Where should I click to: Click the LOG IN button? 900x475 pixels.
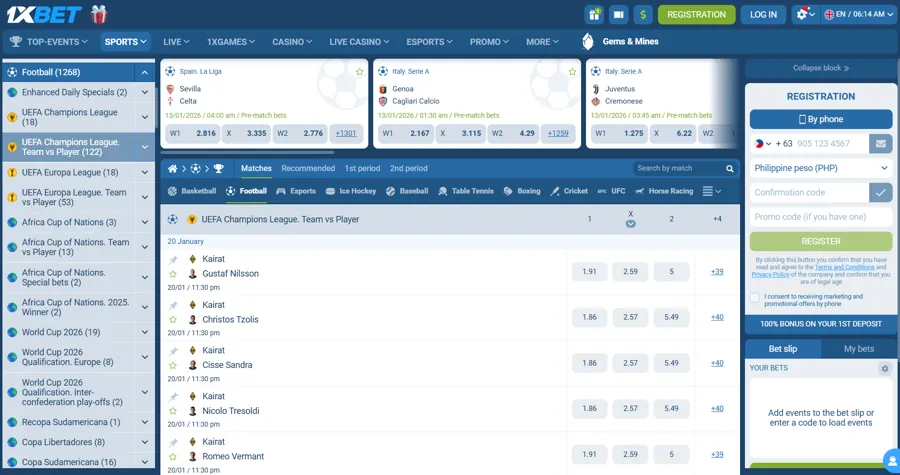click(x=763, y=14)
